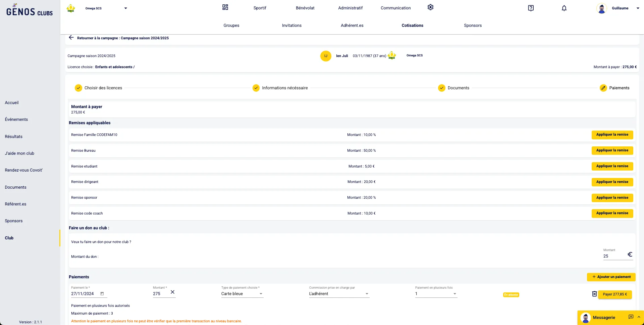Delete the payment row via trash icon
Screen dimensions: 644x325
pyautogui.click(x=594, y=294)
